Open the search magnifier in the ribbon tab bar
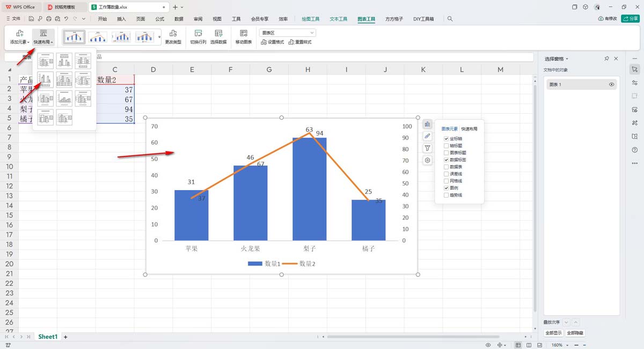644x349 pixels. point(450,19)
